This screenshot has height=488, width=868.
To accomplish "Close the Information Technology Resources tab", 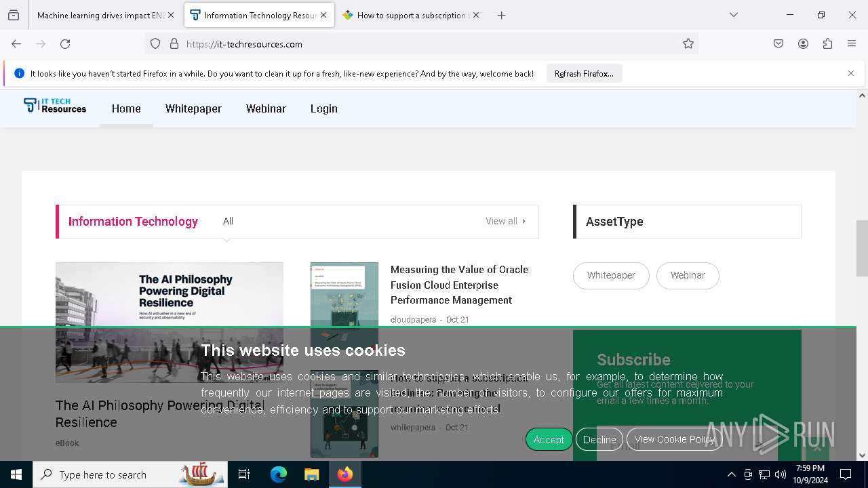I will point(323,15).
